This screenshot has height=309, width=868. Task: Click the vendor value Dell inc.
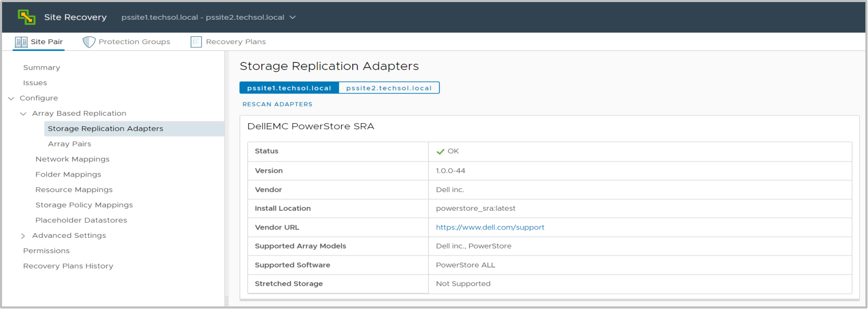click(x=450, y=190)
